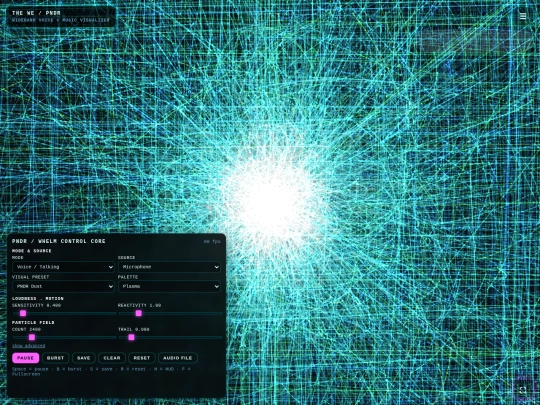Image resolution: width=540 pixels, height=405 pixels.
Task: Trigger a particle burst with BURST
Action: tap(55, 358)
